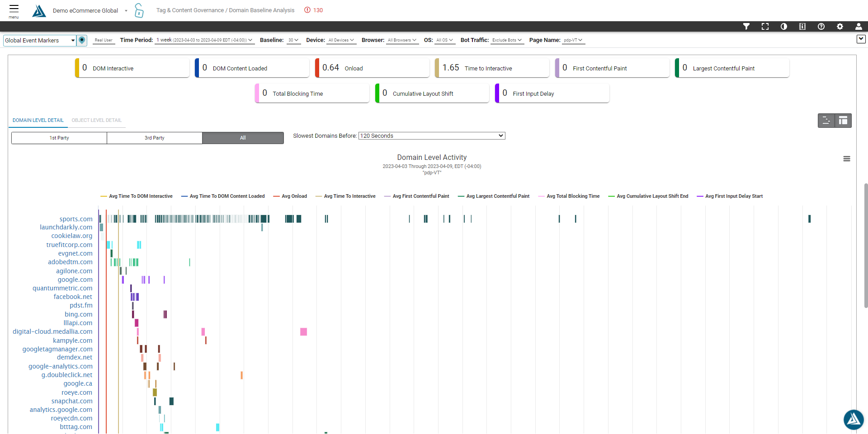Toggle Avg Cumulative Layout Shift End legend

click(x=648, y=196)
